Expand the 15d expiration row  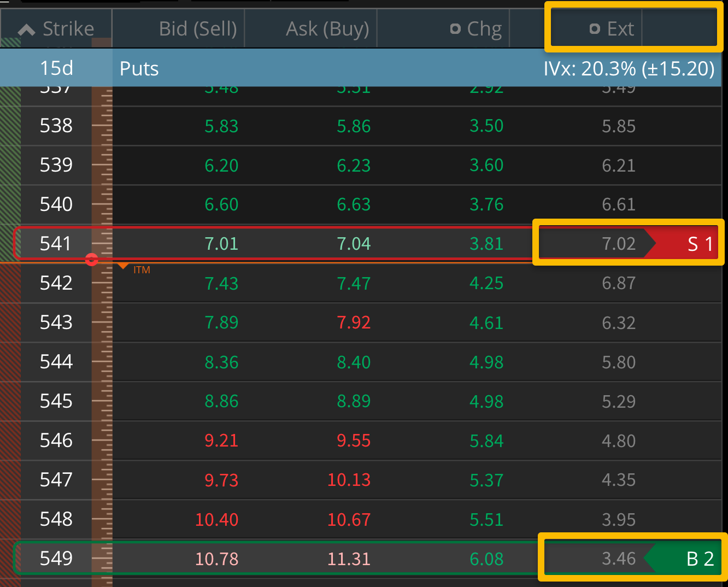click(x=56, y=68)
